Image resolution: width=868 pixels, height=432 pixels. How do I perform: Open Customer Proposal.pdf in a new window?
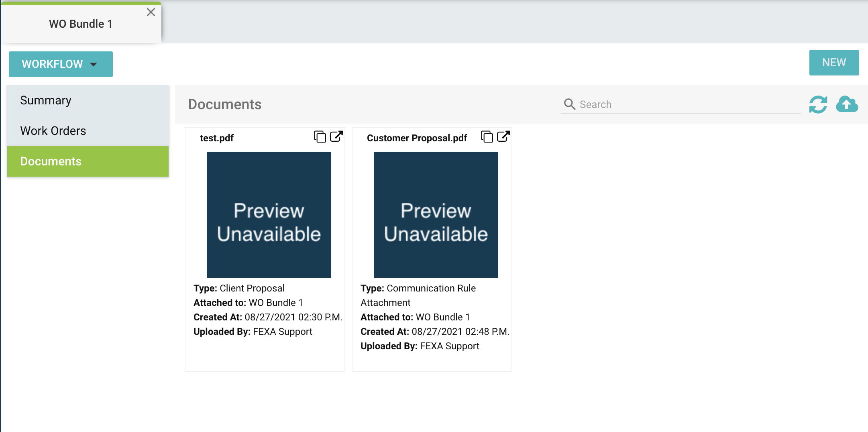[504, 137]
